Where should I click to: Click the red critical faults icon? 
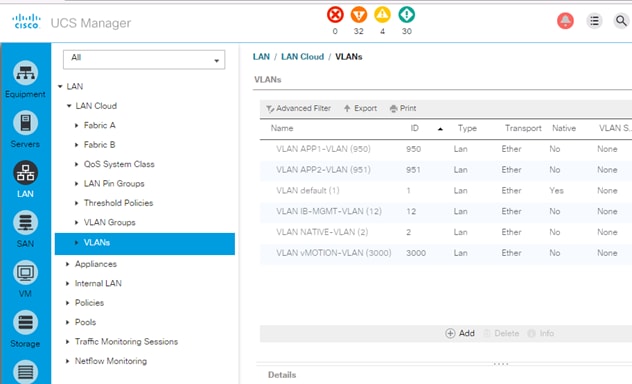tap(335, 15)
